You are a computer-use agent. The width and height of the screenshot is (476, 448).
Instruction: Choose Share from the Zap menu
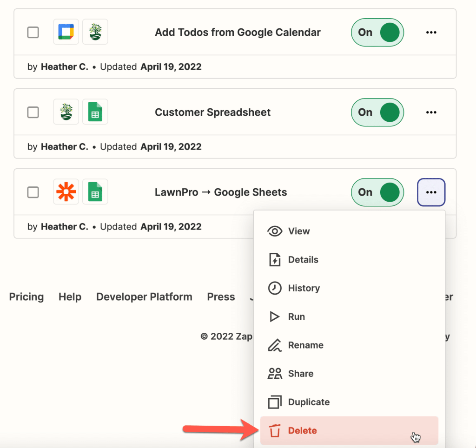point(349,374)
